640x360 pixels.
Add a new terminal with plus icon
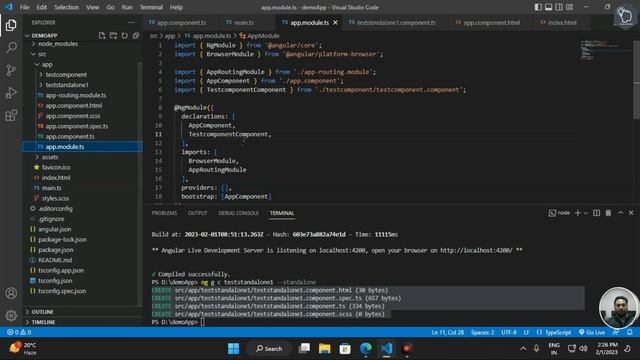(x=577, y=213)
